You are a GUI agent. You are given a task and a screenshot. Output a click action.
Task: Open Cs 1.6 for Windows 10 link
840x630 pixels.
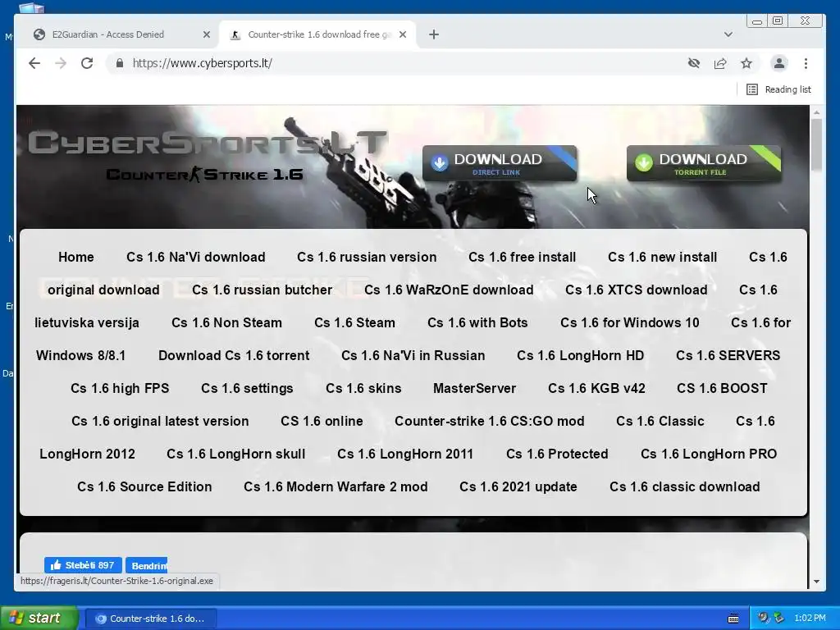tap(629, 322)
